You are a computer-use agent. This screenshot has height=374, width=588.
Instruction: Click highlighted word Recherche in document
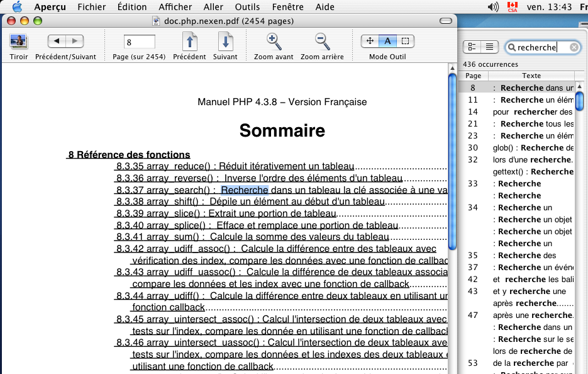click(x=245, y=190)
